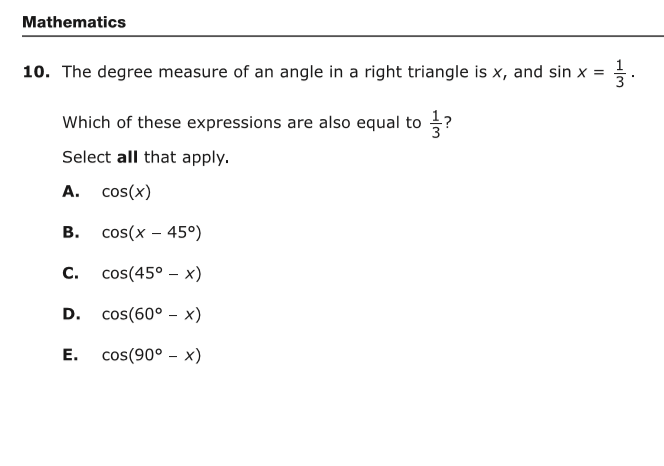
Task: Click the question number 10 label
Action: click(36, 72)
